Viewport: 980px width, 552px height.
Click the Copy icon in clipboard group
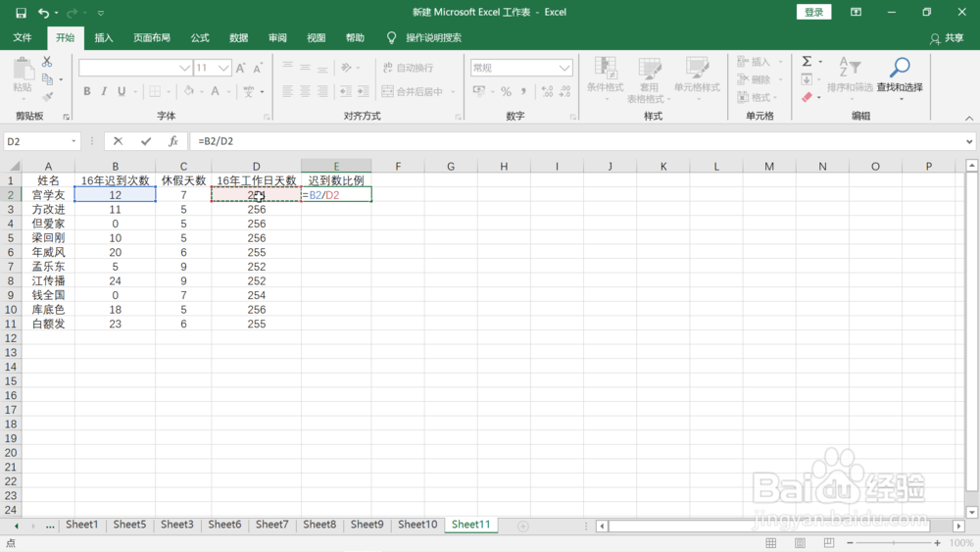tap(47, 79)
